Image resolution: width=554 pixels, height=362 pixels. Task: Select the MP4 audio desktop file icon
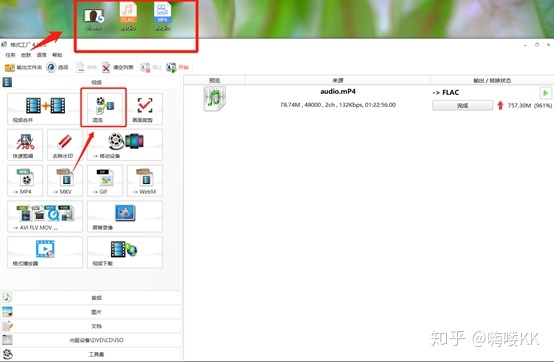pyautogui.click(x=163, y=17)
